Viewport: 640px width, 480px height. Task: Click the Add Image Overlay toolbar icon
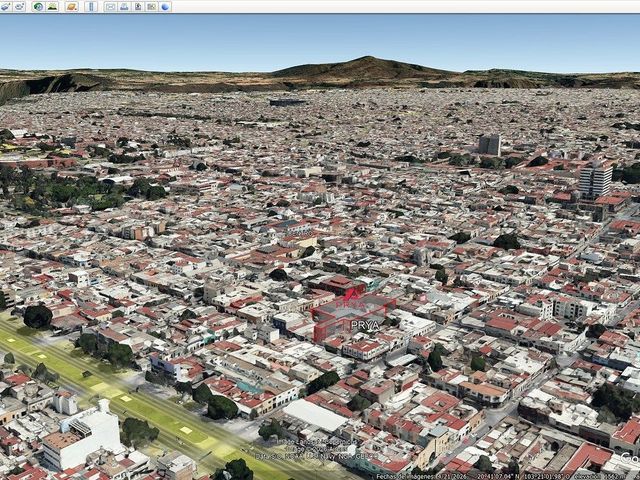tap(5, 7)
